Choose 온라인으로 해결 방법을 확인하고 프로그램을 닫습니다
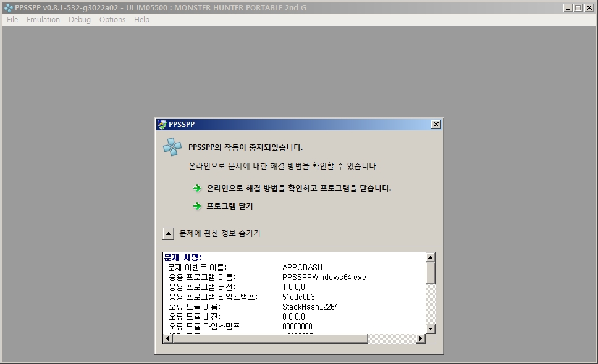This screenshot has width=598, height=364. click(x=298, y=188)
